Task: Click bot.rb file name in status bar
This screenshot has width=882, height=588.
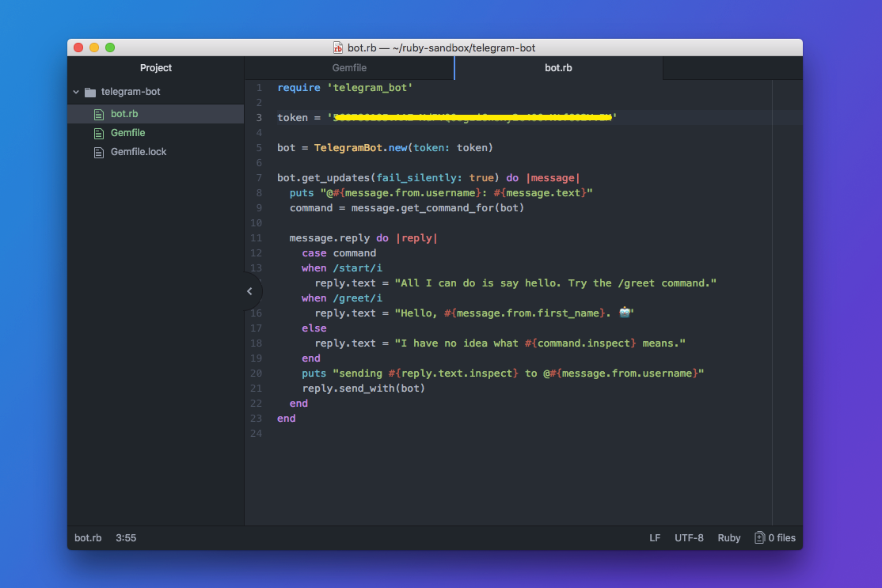Action: point(88,537)
